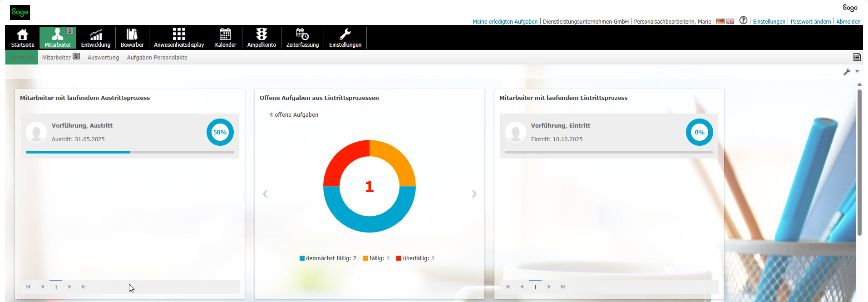Screen dimensions: 868x302
Task: Click the Meine erledigten Aufgaben link
Action: coord(505,22)
